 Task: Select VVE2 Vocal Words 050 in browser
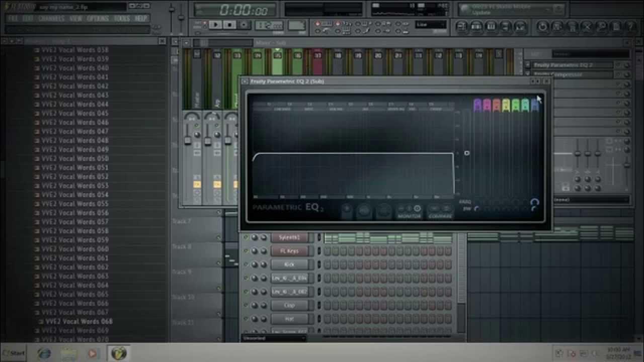click(74, 158)
